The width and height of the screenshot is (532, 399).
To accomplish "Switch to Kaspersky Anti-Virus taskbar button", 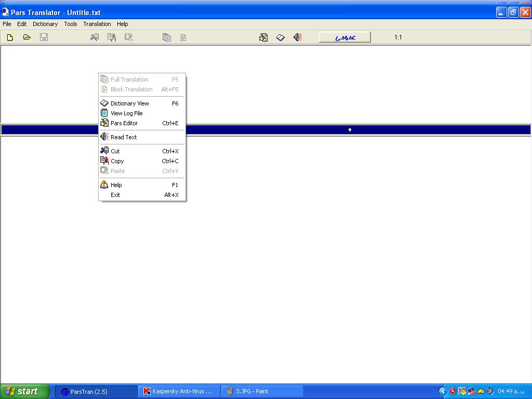I will pyautogui.click(x=179, y=392).
